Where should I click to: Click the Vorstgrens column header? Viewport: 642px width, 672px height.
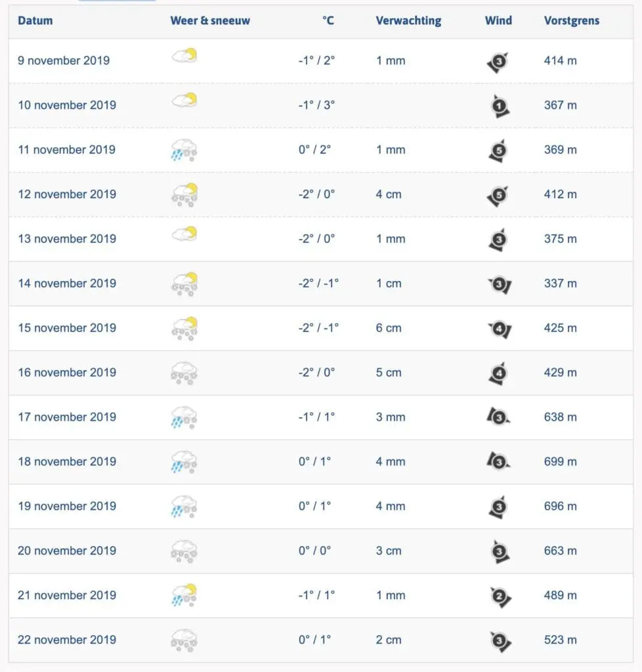tap(572, 20)
